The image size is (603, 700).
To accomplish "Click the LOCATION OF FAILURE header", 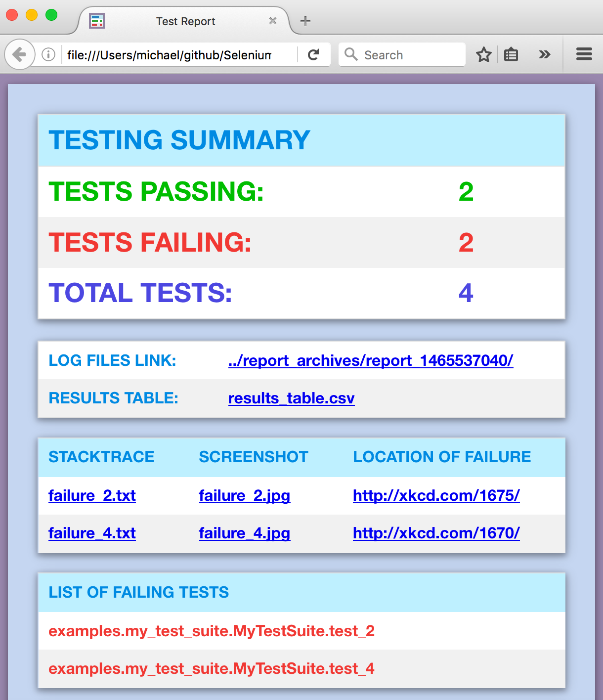I will coord(442,457).
